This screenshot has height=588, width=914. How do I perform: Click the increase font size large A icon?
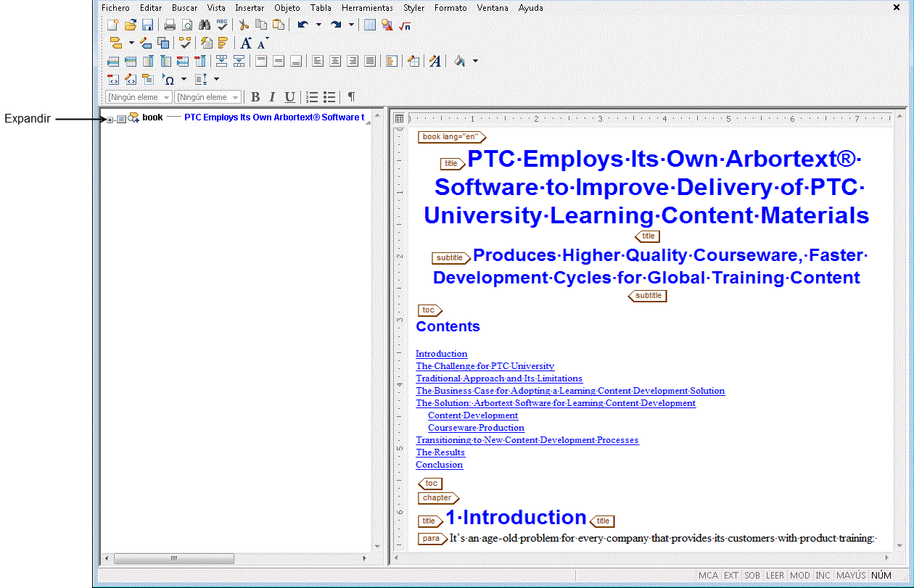pos(247,43)
